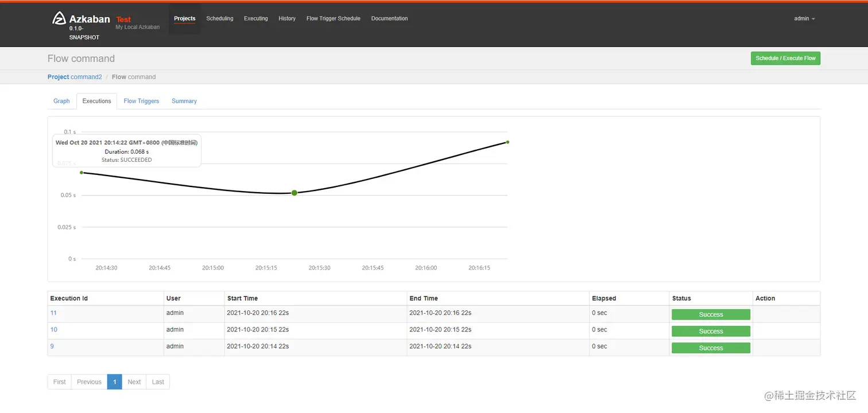Click the Flow command breadcrumb
The width and height of the screenshot is (868, 413).
[134, 77]
